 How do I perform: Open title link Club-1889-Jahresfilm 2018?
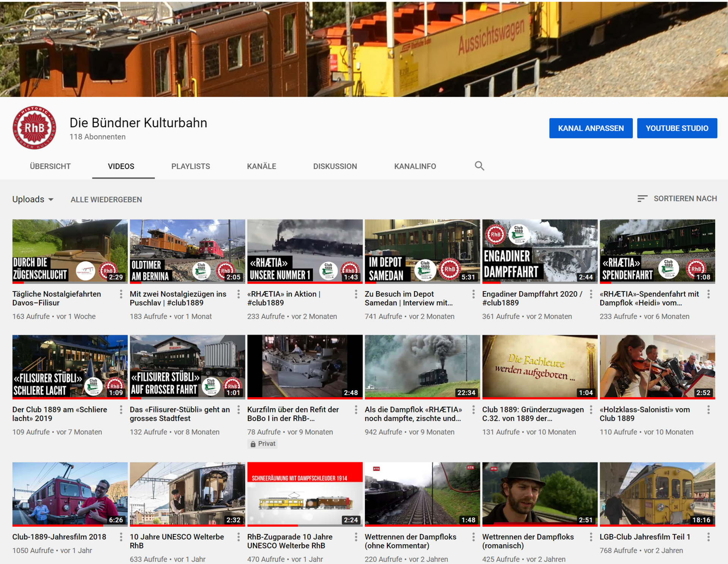point(59,537)
